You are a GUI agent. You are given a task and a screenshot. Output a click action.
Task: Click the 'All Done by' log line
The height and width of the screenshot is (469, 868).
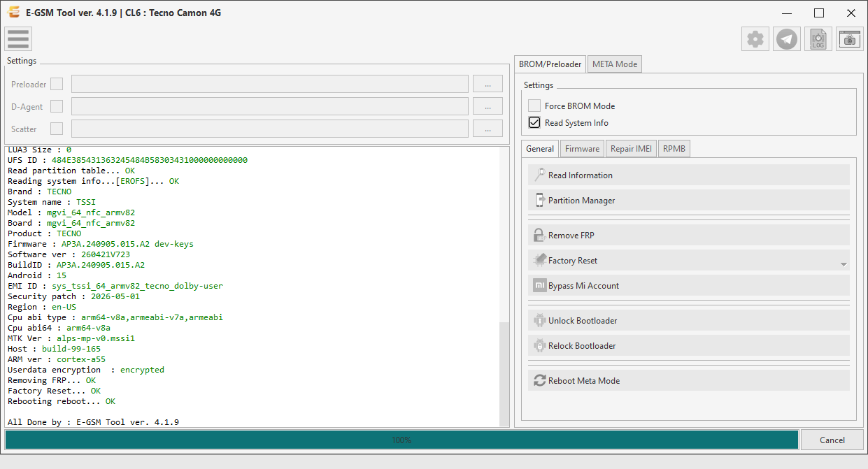pos(93,422)
